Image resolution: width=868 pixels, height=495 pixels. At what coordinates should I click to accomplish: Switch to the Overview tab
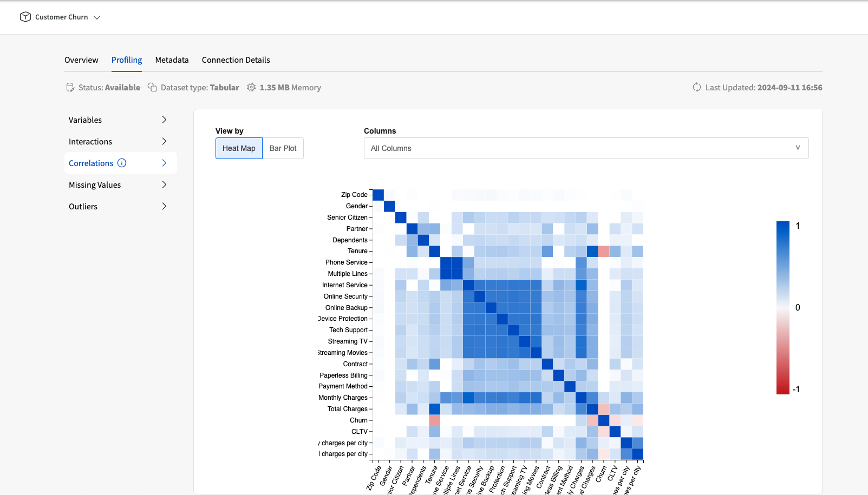tap(81, 60)
